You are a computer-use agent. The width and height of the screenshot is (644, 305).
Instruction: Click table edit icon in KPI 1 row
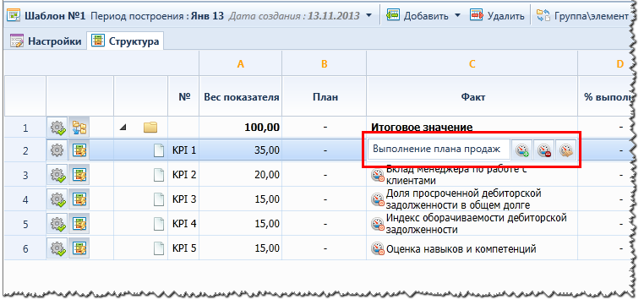tap(79, 150)
